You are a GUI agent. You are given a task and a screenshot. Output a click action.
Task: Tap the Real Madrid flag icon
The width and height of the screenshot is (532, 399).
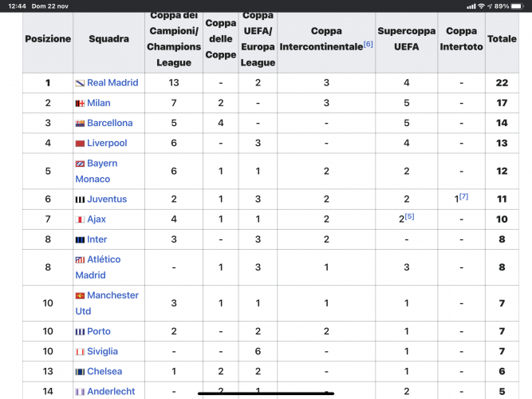pos(80,83)
